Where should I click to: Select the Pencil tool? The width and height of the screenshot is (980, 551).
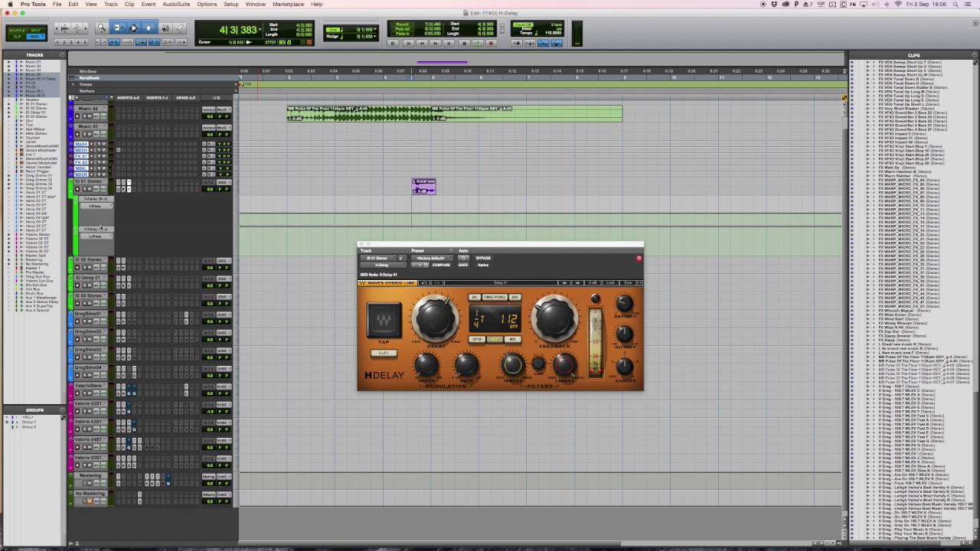[x=180, y=28]
